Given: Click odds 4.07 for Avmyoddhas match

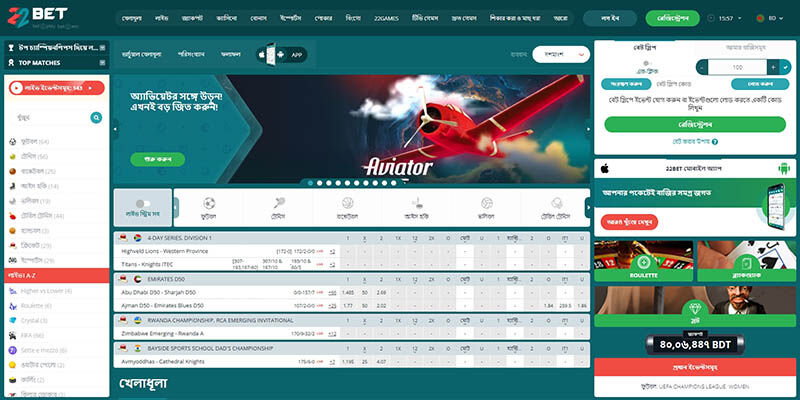Looking at the screenshot, I should coord(381,362).
